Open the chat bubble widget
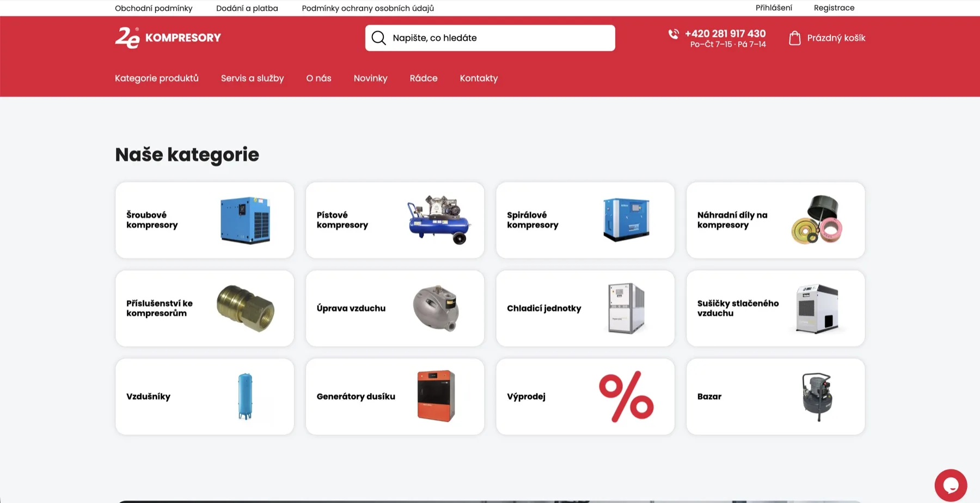 coord(951,485)
